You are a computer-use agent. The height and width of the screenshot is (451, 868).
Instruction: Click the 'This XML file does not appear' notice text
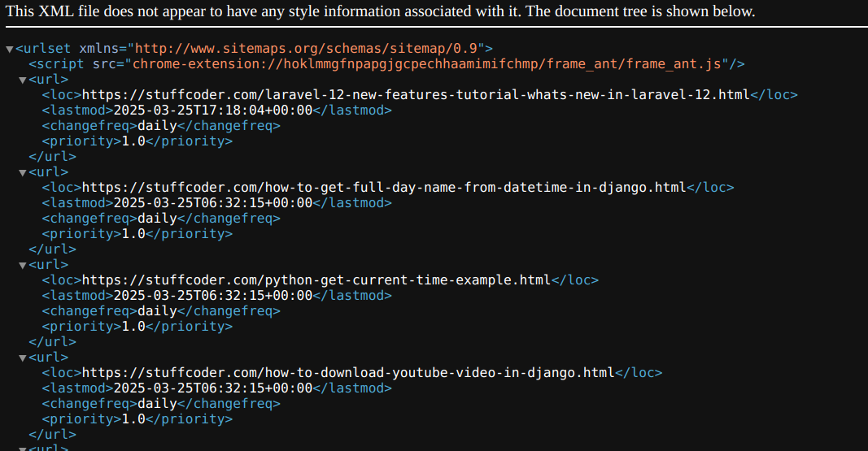click(x=380, y=11)
